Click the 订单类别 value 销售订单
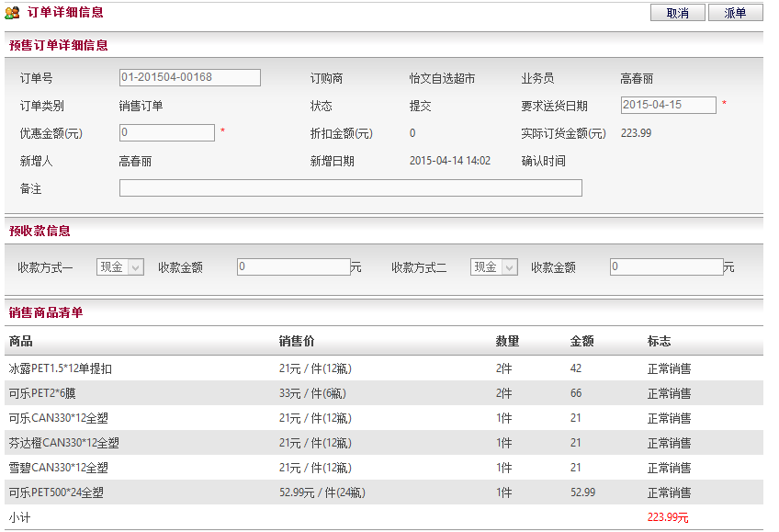The width and height of the screenshot is (779, 532). tap(141, 106)
